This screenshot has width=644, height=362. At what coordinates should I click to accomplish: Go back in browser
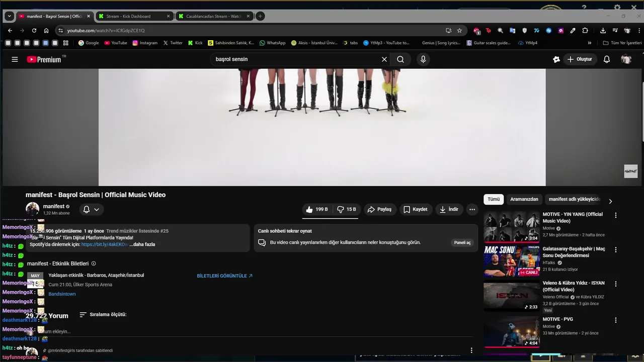click(x=10, y=30)
